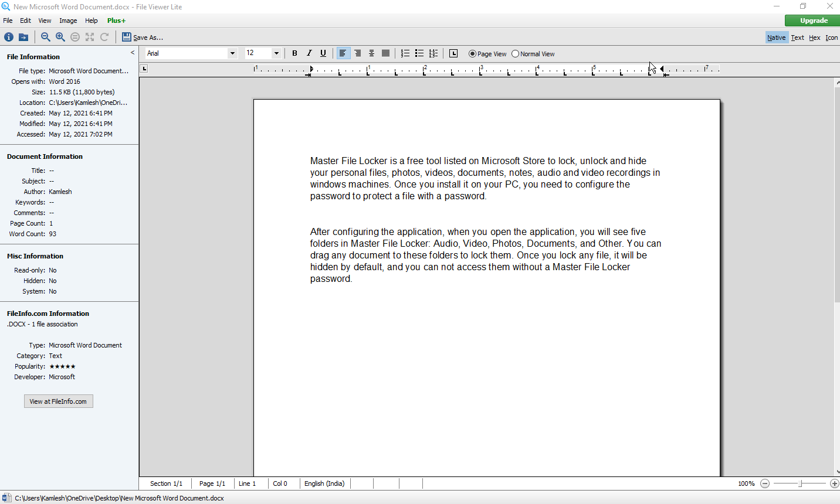Switch to Hex view tab

pos(814,38)
